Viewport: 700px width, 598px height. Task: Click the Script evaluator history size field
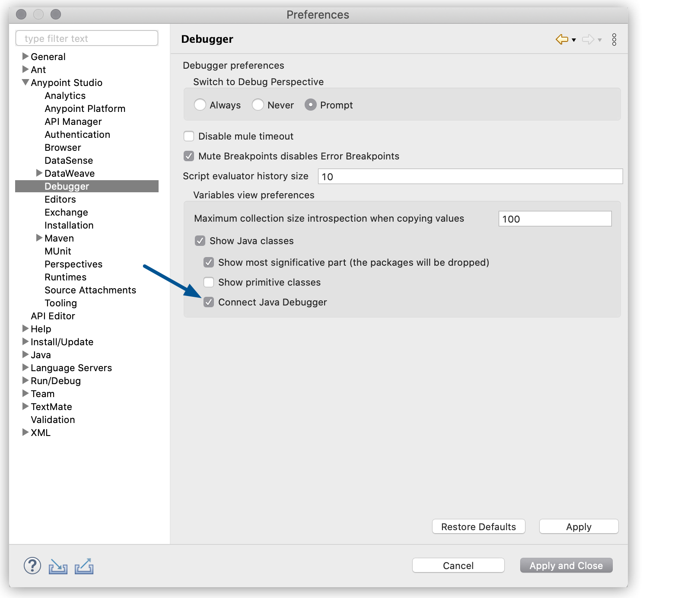tap(470, 176)
